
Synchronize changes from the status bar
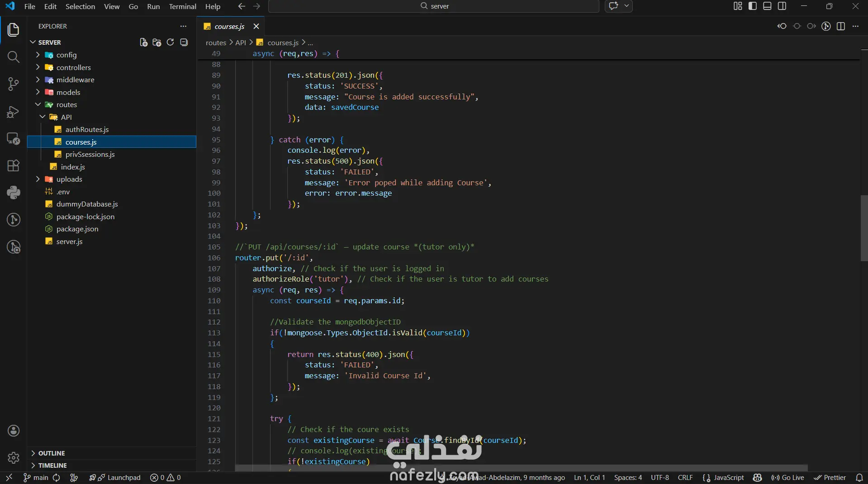click(x=57, y=478)
